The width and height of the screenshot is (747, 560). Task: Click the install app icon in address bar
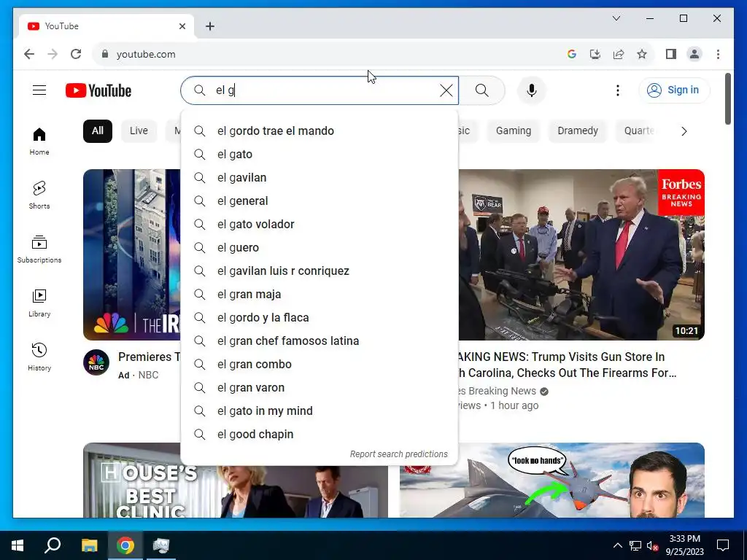595,54
